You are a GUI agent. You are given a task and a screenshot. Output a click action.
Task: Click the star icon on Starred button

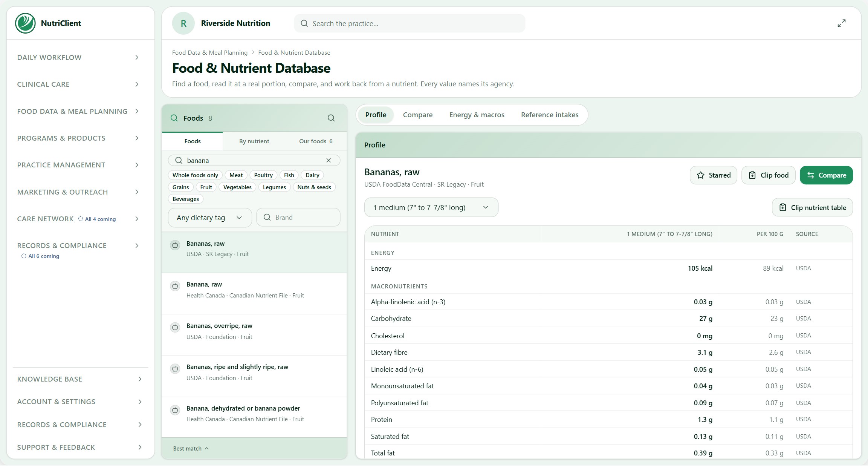point(701,175)
